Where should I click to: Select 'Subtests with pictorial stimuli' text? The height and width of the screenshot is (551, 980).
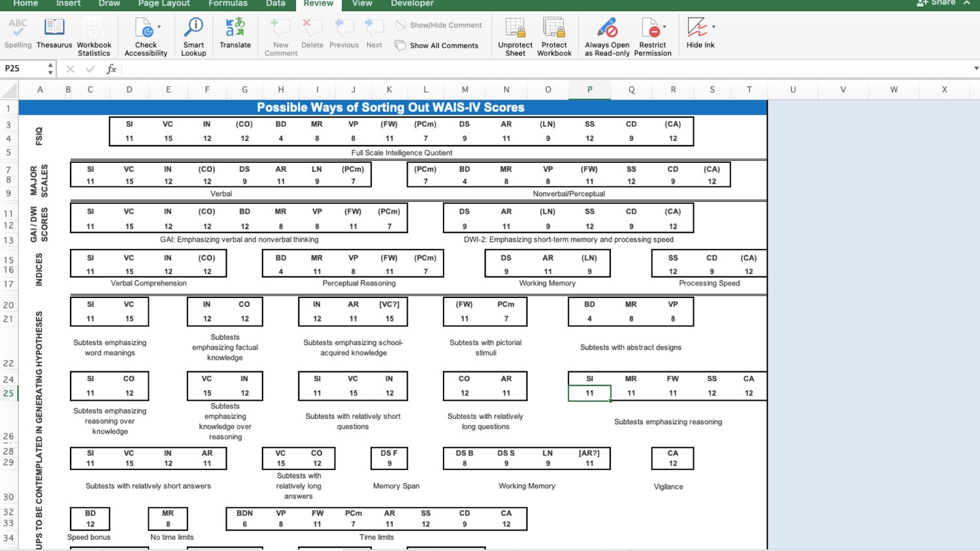pyautogui.click(x=485, y=348)
